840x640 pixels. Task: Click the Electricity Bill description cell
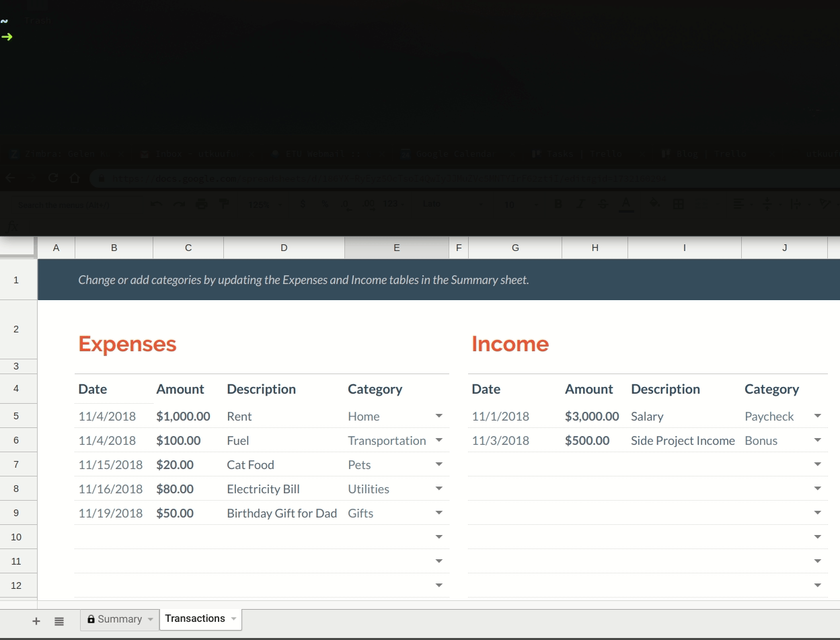click(284, 489)
